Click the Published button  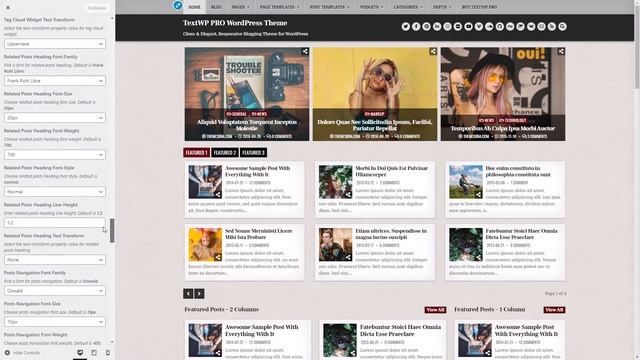point(97,8)
